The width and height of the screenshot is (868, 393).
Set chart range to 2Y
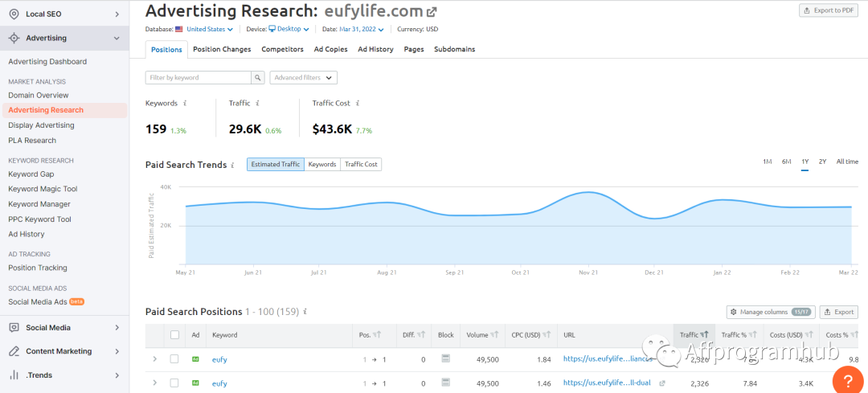[x=823, y=162]
